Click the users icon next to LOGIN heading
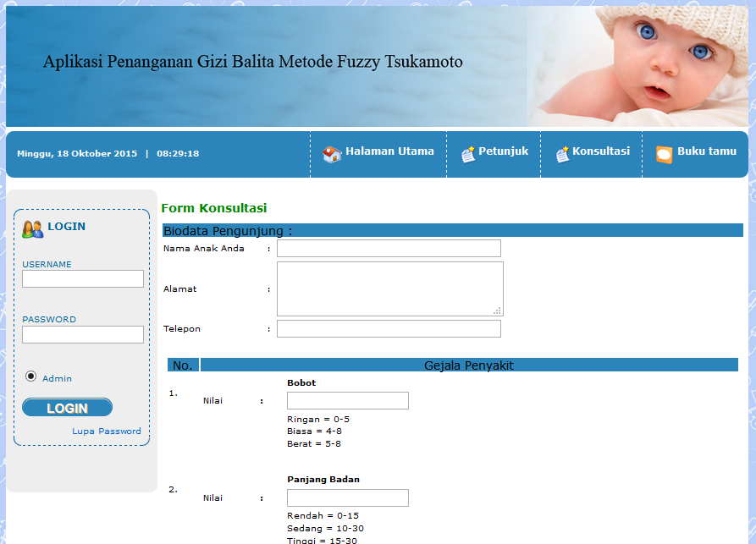 (x=33, y=229)
